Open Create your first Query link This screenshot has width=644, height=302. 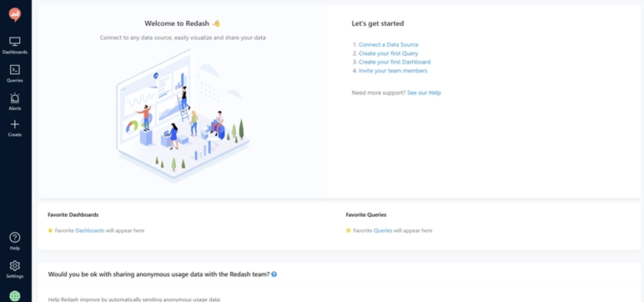tap(388, 53)
